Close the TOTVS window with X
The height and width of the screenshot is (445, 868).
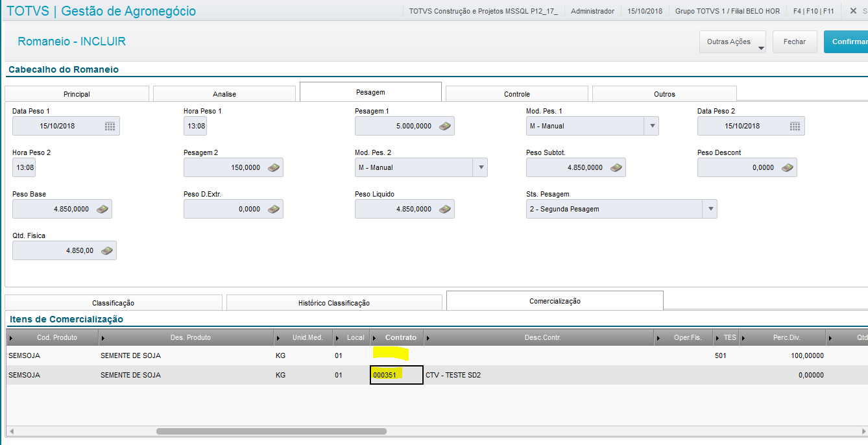853,11
